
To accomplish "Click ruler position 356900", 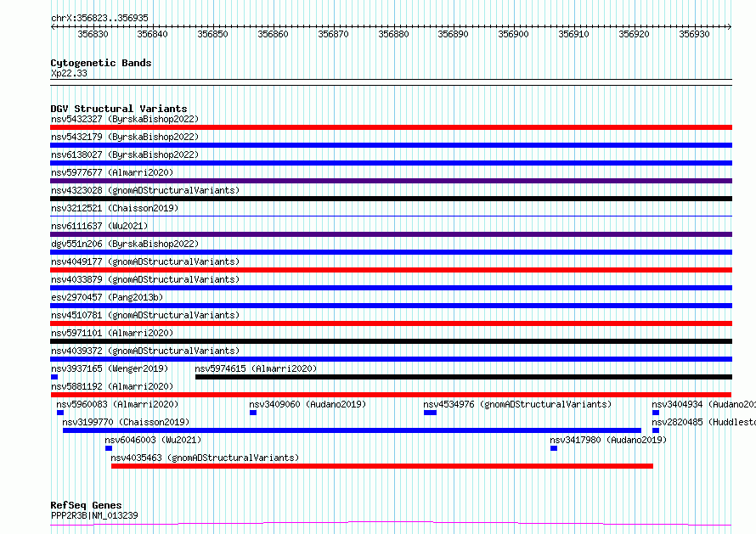I will point(513,34).
